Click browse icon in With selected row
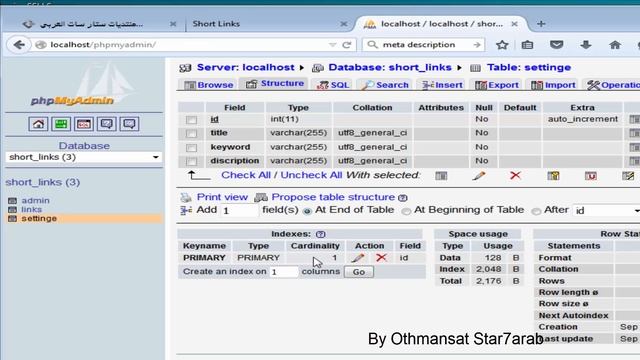640x360 pixels. point(441,176)
